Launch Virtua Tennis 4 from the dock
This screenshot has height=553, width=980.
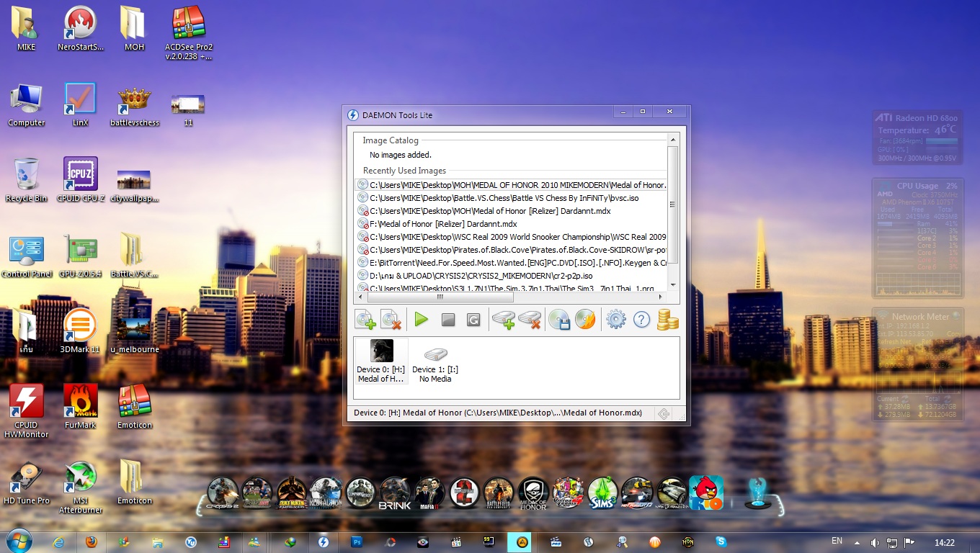568,493
